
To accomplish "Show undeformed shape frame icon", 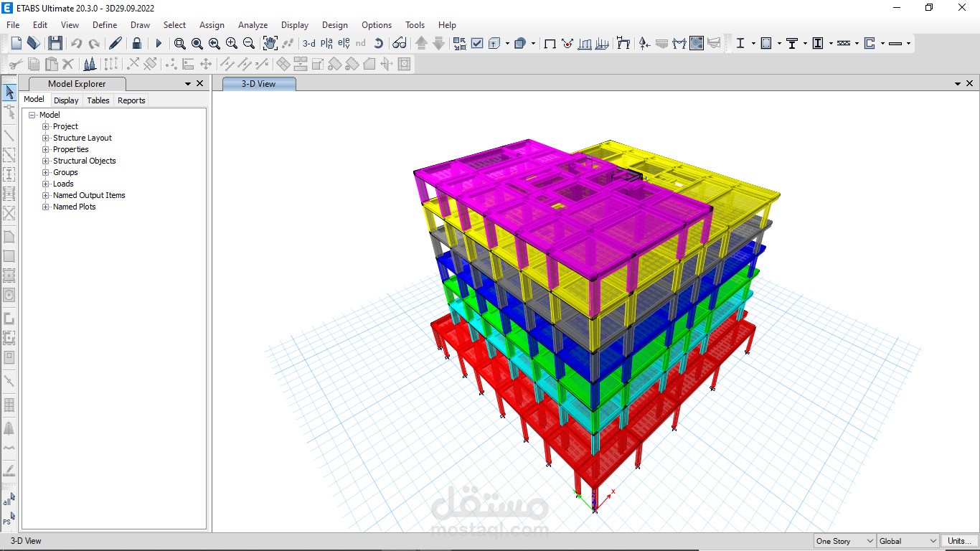I will [x=550, y=43].
